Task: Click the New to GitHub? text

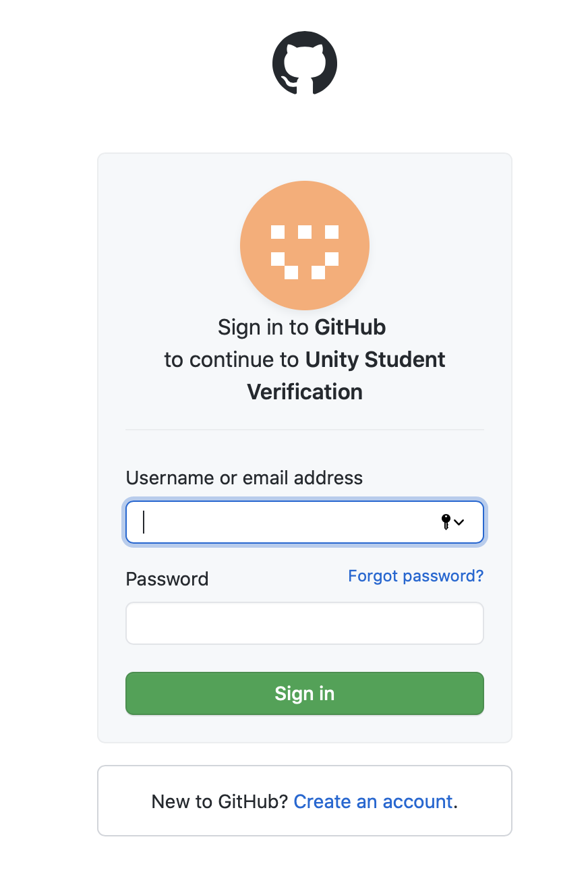Action: [220, 801]
